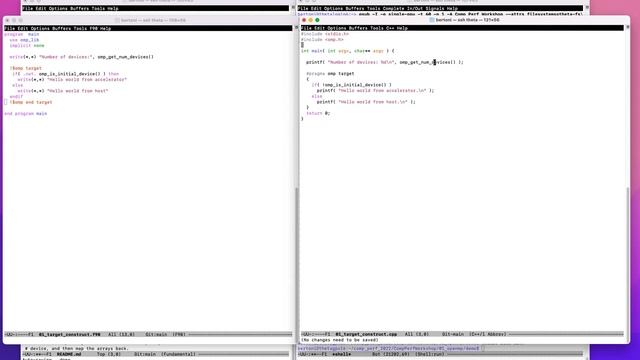Screen dimensions: 640x360
Task: Click the buffer name 01_target_construct.F90 in the mode line
Action: (x=69, y=334)
